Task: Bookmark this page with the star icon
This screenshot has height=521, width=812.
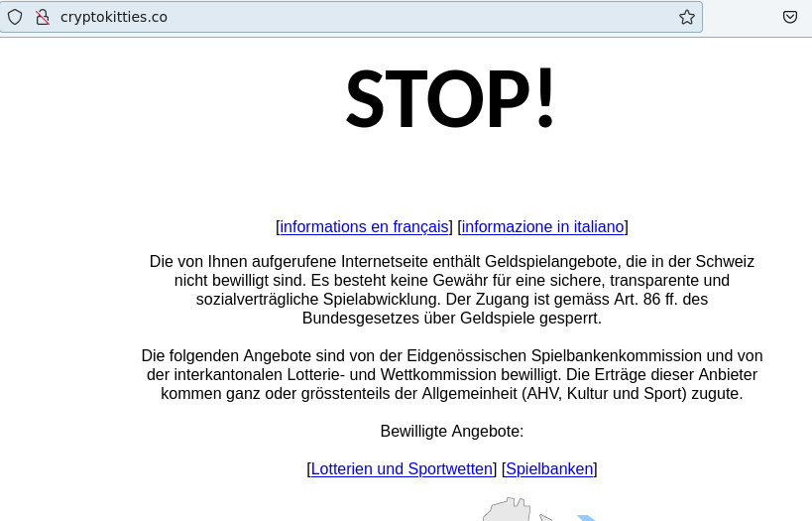Action: [x=687, y=17]
